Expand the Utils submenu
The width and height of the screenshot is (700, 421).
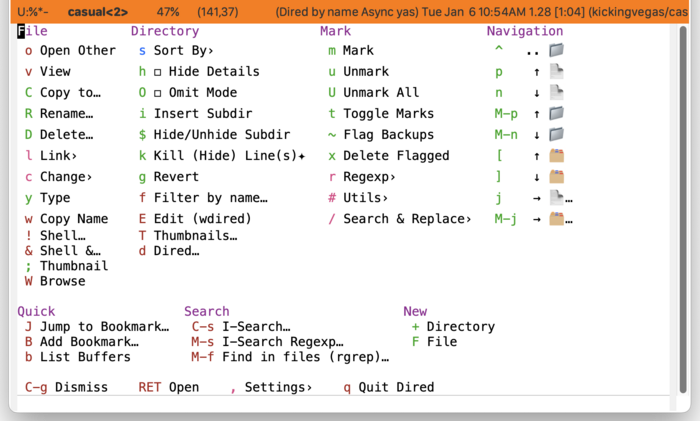coord(365,197)
